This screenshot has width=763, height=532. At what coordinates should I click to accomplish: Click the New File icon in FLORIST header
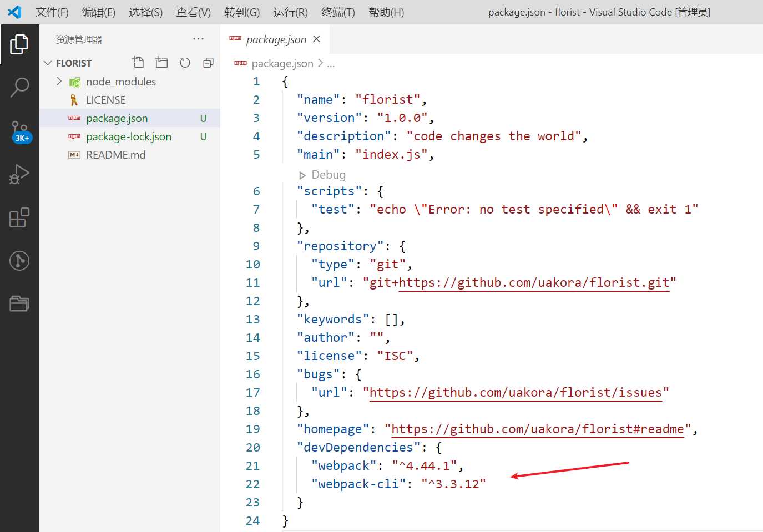[138, 63]
